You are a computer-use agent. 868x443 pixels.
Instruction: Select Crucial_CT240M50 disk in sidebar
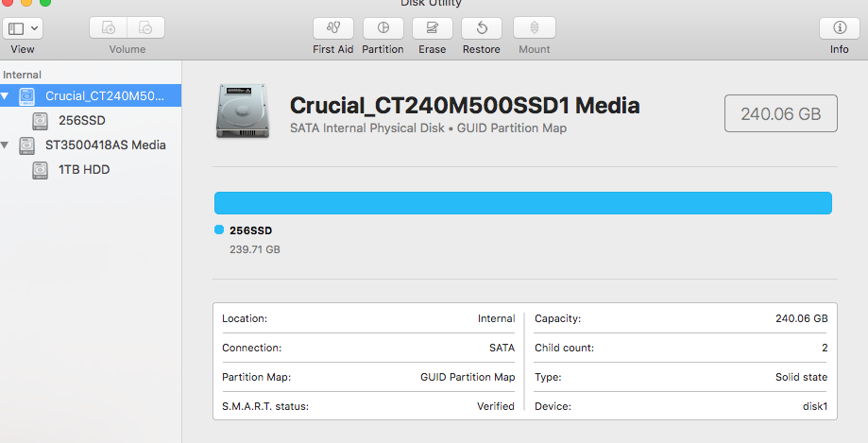click(91, 95)
